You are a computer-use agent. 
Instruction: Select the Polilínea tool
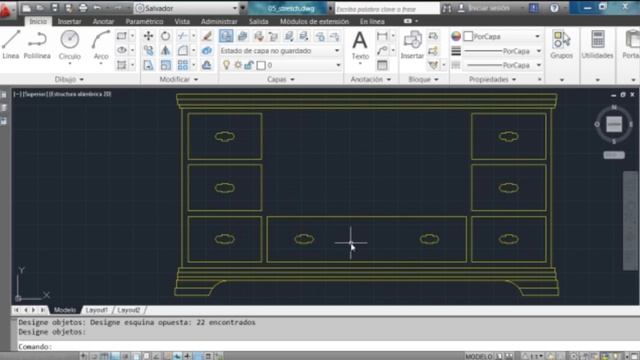[x=37, y=44]
